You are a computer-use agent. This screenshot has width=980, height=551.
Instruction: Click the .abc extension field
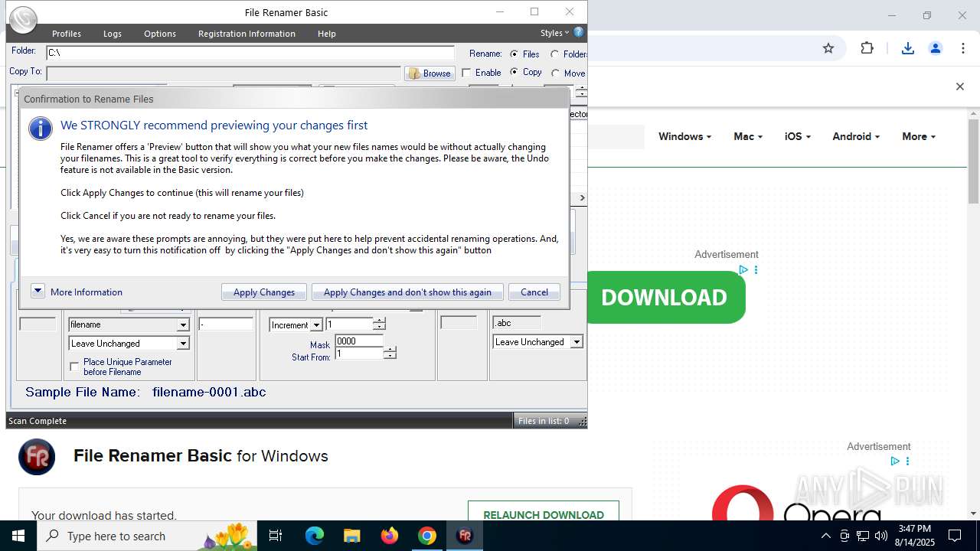click(x=517, y=323)
